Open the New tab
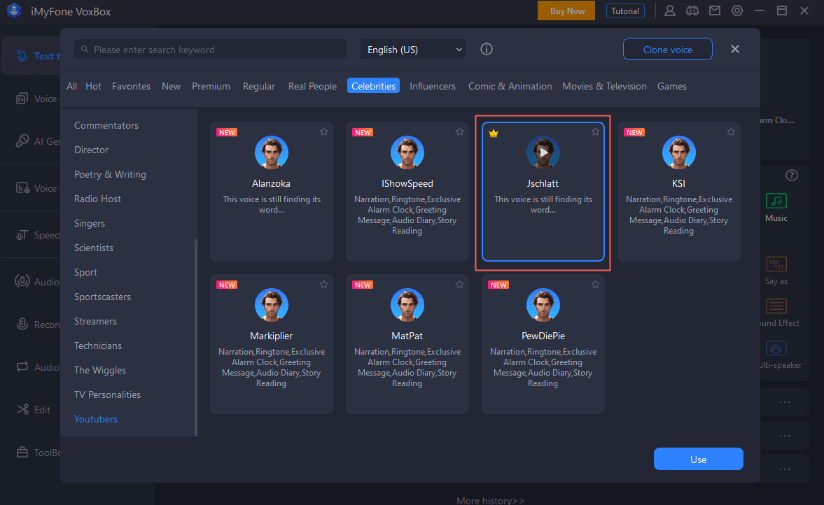 pyautogui.click(x=171, y=86)
